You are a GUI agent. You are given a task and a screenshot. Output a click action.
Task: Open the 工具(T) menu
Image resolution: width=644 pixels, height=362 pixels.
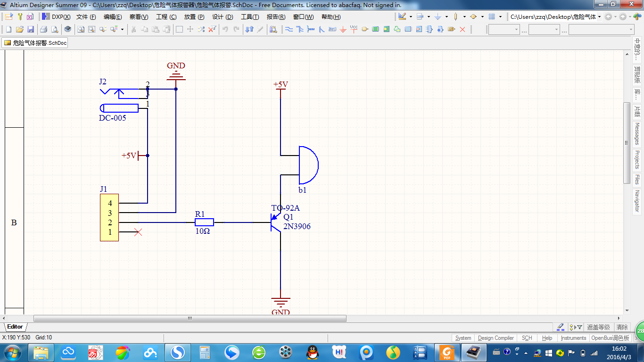pyautogui.click(x=250, y=16)
